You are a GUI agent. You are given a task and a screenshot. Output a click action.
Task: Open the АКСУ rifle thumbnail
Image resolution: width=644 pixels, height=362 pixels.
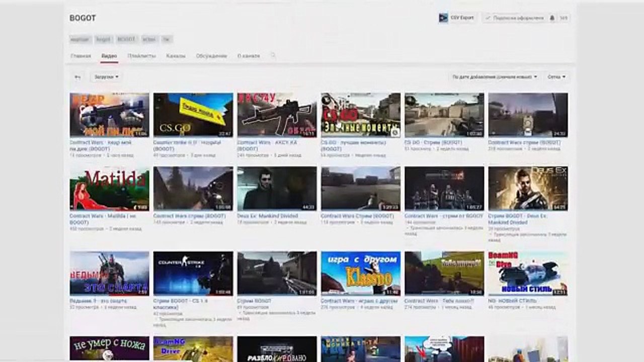(277, 115)
